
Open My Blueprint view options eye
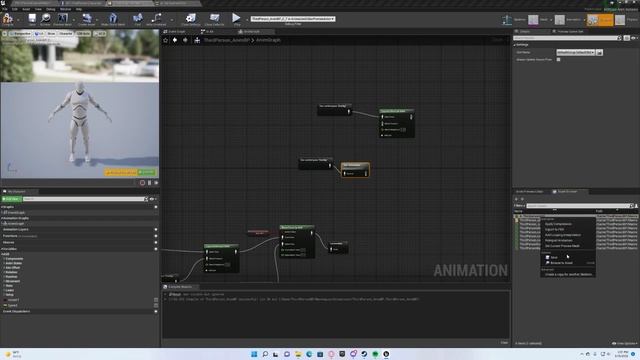click(152, 199)
